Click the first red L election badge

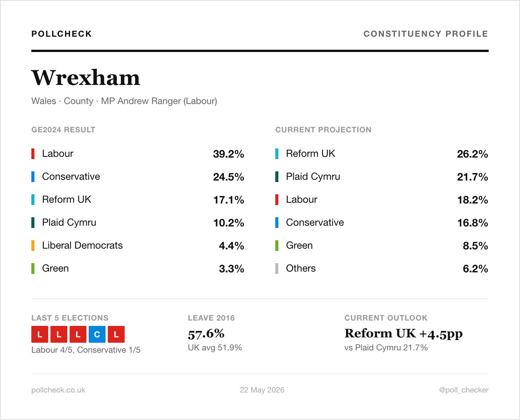click(x=40, y=334)
